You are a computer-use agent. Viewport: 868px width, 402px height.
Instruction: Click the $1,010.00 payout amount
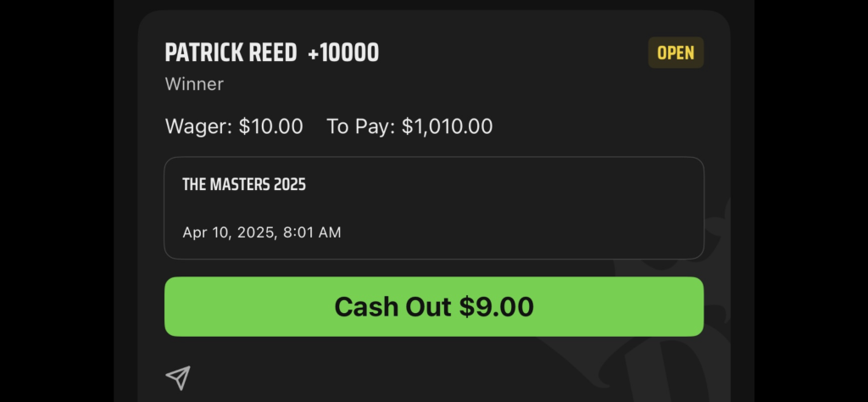pos(448,127)
